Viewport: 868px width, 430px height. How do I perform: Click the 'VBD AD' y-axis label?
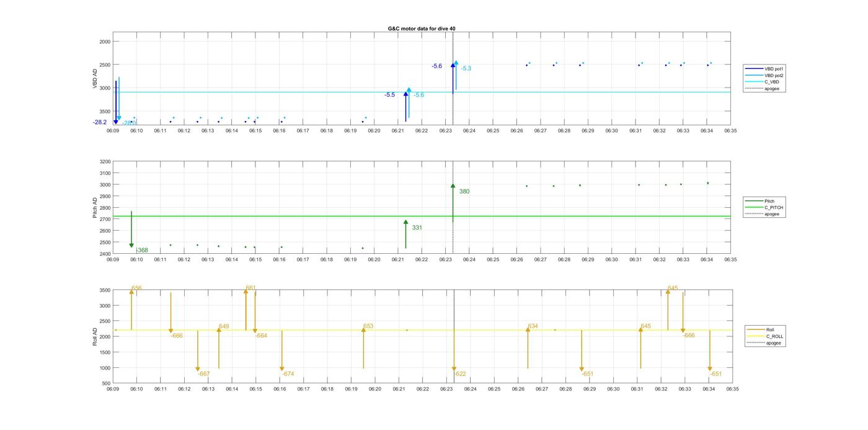click(x=95, y=79)
